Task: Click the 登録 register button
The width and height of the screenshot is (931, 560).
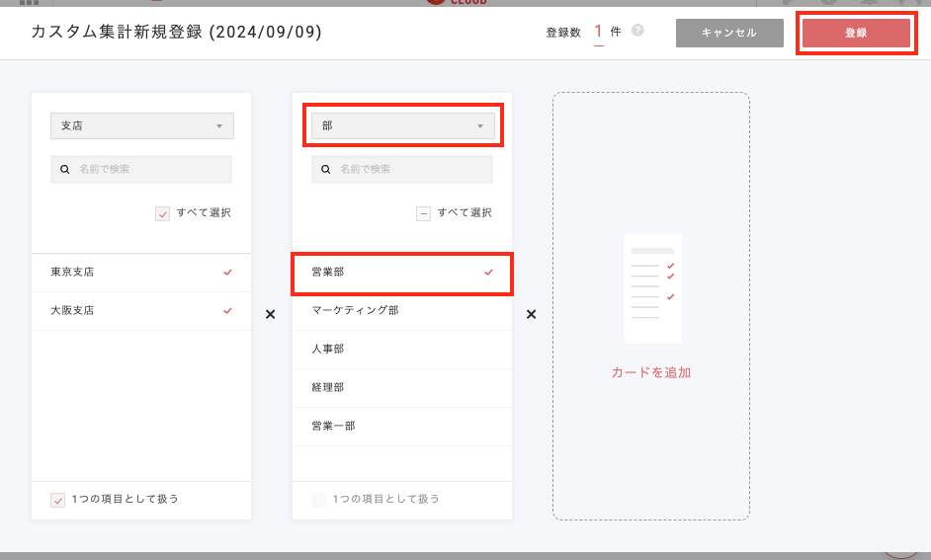Action: 856,34
